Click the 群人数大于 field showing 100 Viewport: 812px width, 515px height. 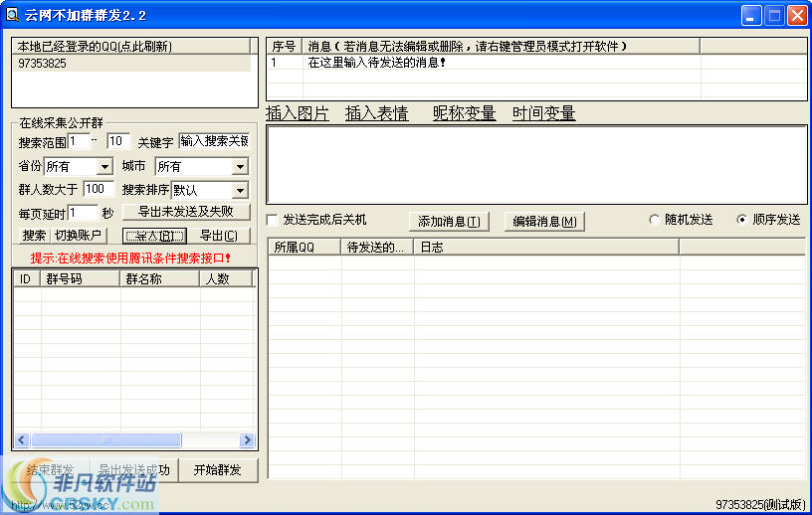(99, 189)
